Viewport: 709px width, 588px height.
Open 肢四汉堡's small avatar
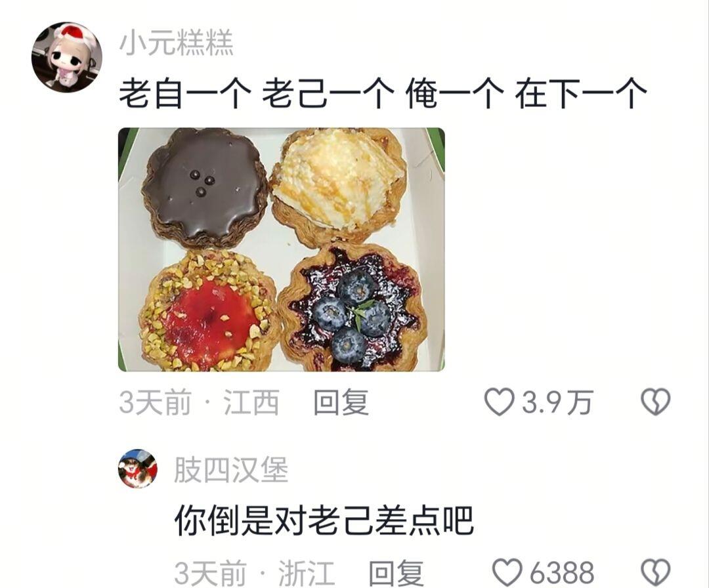click(138, 469)
